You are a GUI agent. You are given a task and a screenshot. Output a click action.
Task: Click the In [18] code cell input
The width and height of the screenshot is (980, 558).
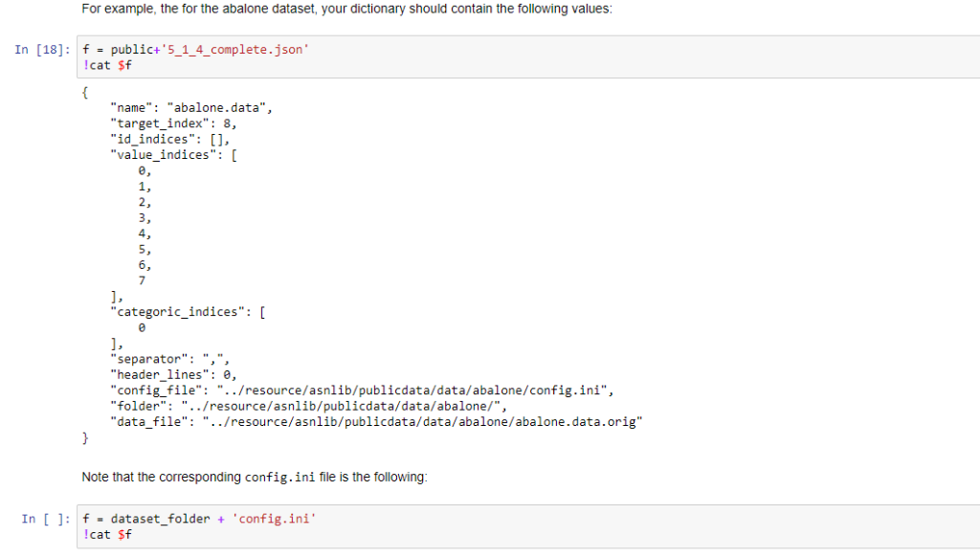click(528, 56)
